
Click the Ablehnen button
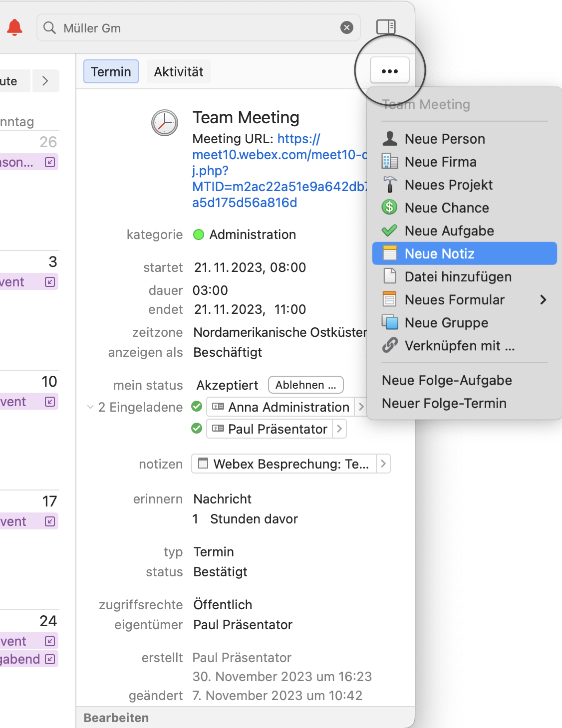(305, 385)
